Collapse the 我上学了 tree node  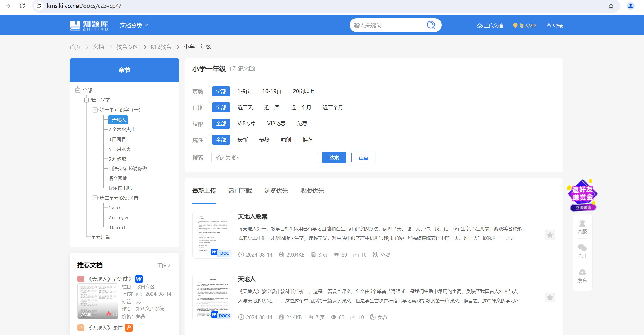[86, 100]
